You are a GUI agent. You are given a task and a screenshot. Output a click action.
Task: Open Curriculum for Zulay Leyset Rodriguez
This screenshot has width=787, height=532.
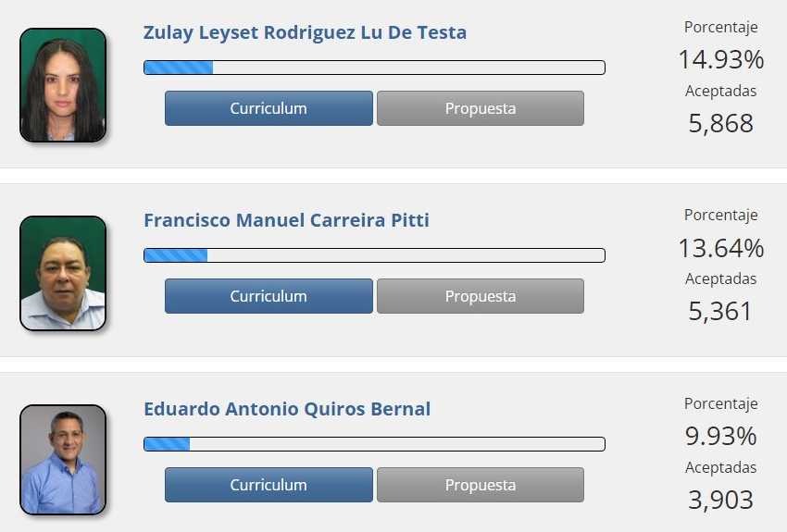269,108
